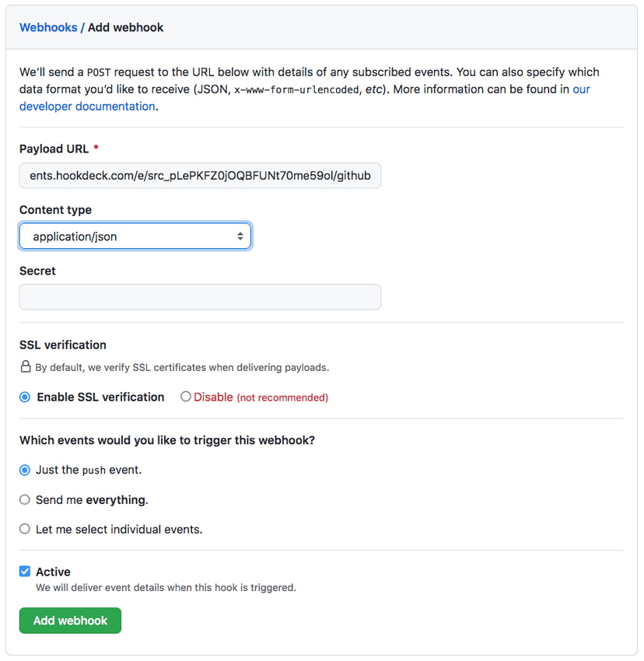Click the up-down arrows on Content type selector

pyautogui.click(x=240, y=236)
